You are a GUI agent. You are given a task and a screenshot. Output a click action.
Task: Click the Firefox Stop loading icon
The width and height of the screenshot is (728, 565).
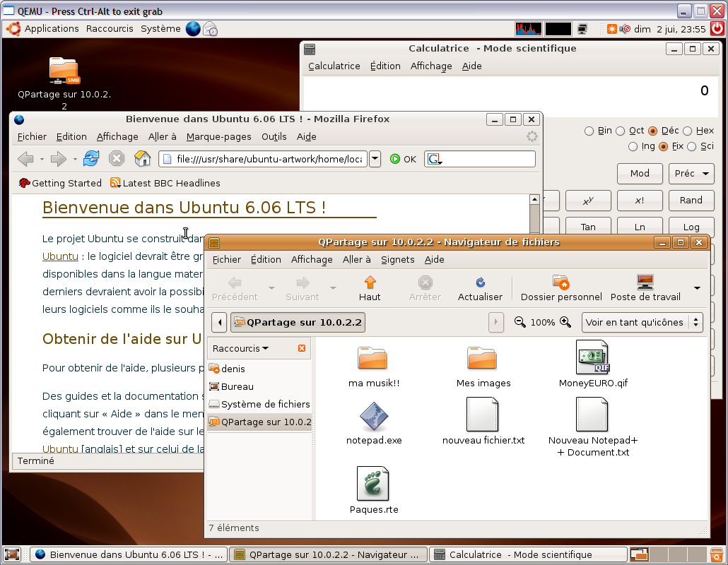coord(117,159)
